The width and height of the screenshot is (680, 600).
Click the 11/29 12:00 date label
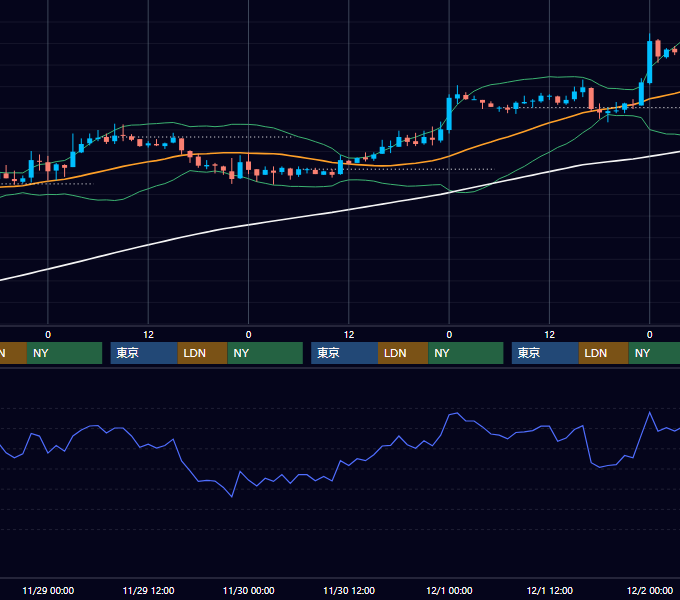148,590
